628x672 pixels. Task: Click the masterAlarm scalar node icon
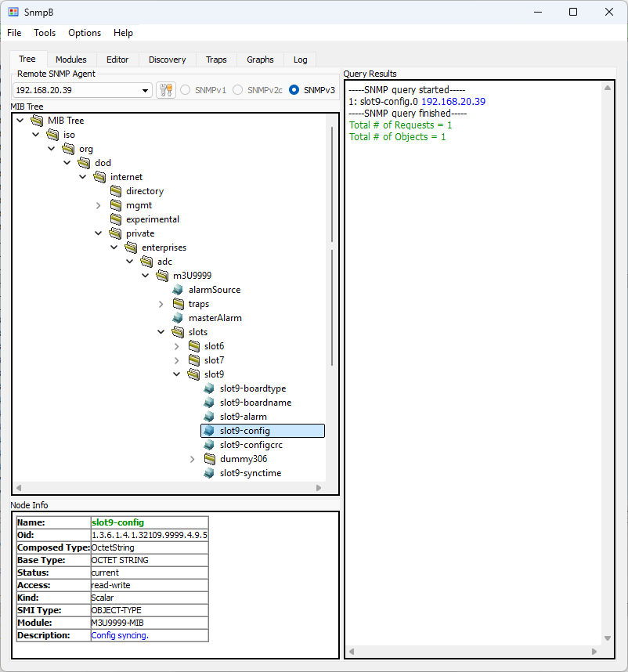178,318
